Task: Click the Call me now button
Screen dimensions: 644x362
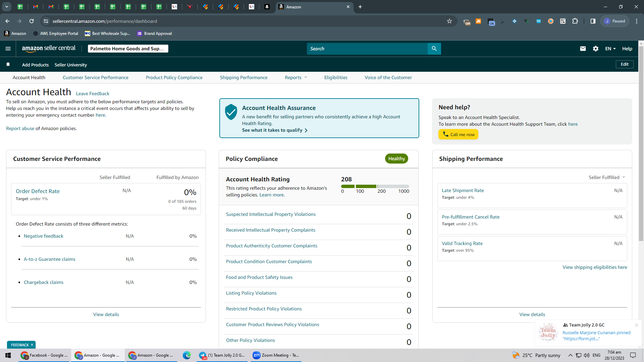Action: pyautogui.click(x=459, y=134)
